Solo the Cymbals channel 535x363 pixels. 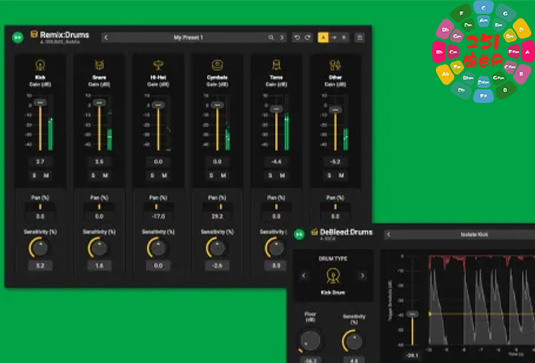(211, 175)
